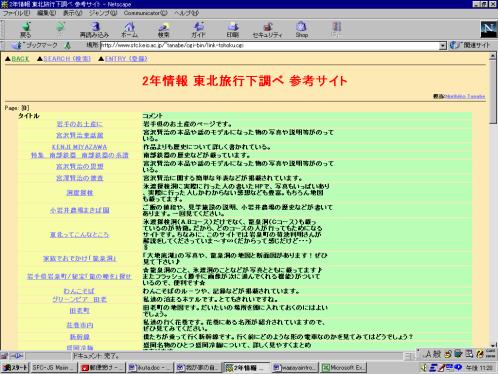Open the ファイル (File) menu
This screenshot has height=374, width=498.
[16, 13]
